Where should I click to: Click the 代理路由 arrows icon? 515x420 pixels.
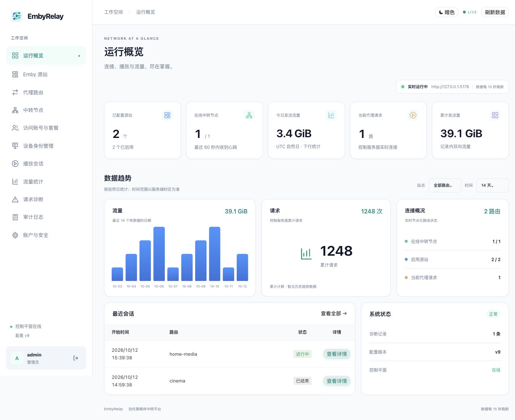click(x=15, y=92)
